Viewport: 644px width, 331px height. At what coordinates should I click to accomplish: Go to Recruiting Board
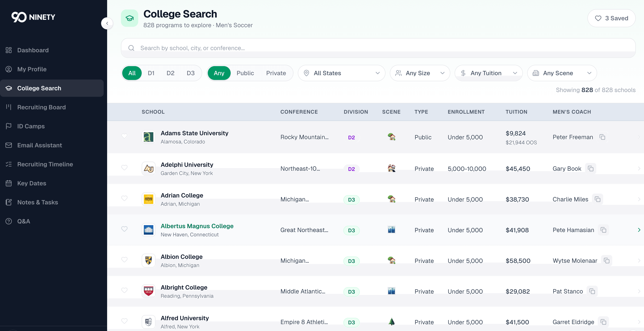[52, 107]
